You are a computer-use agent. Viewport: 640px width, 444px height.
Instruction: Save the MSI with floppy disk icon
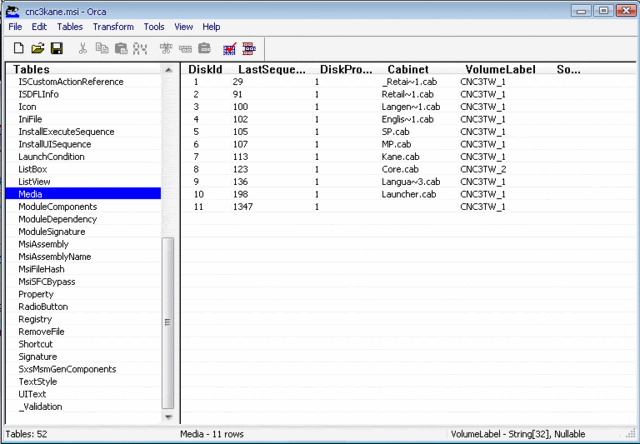[x=56, y=49]
